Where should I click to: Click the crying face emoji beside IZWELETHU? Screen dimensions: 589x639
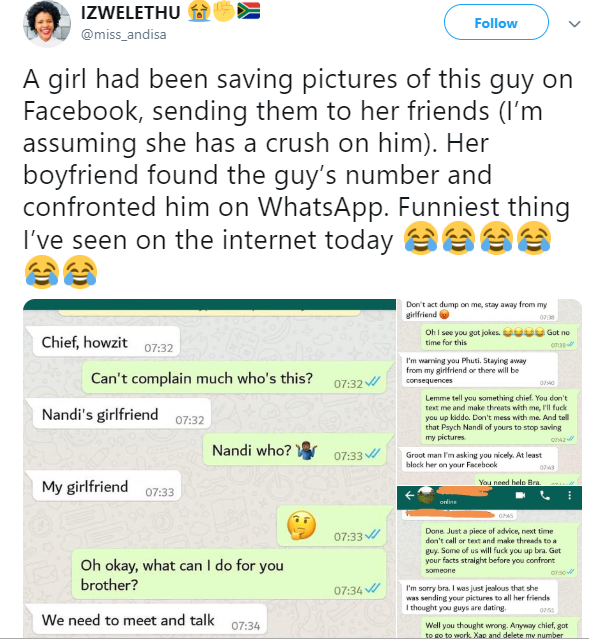pyautogui.click(x=199, y=11)
